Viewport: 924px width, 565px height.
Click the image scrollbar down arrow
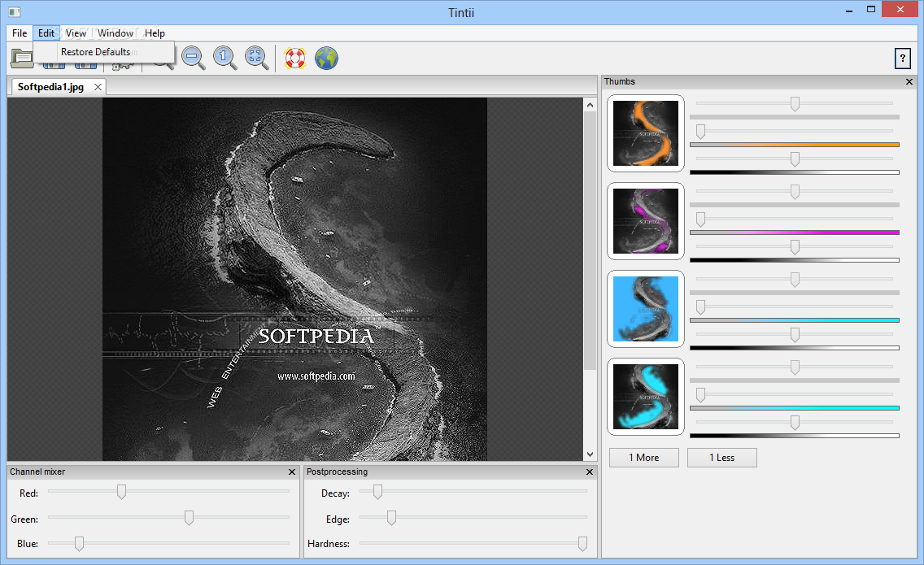coord(590,454)
